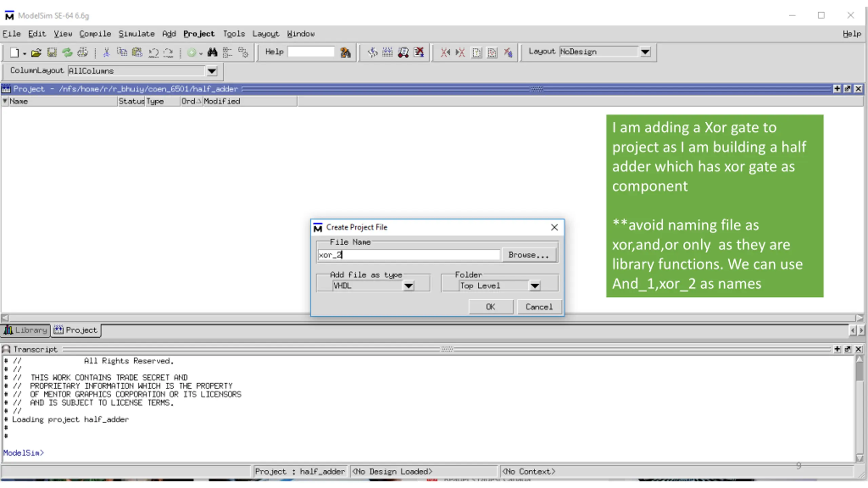Open the Add file as type VHDL dropdown
Image resolution: width=868 pixels, height=488 pixels.
pyautogui.click(x=408, y=286)
